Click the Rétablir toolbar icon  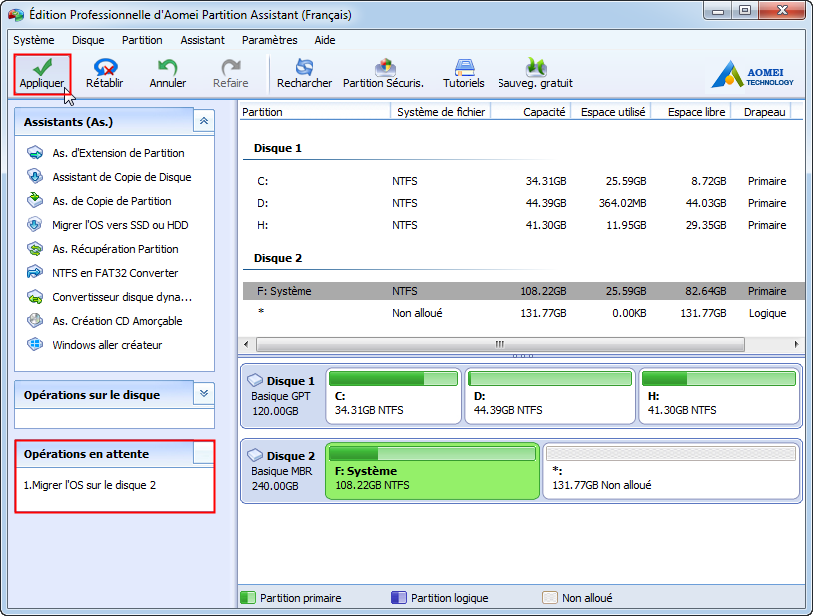(x=105, y=67)
